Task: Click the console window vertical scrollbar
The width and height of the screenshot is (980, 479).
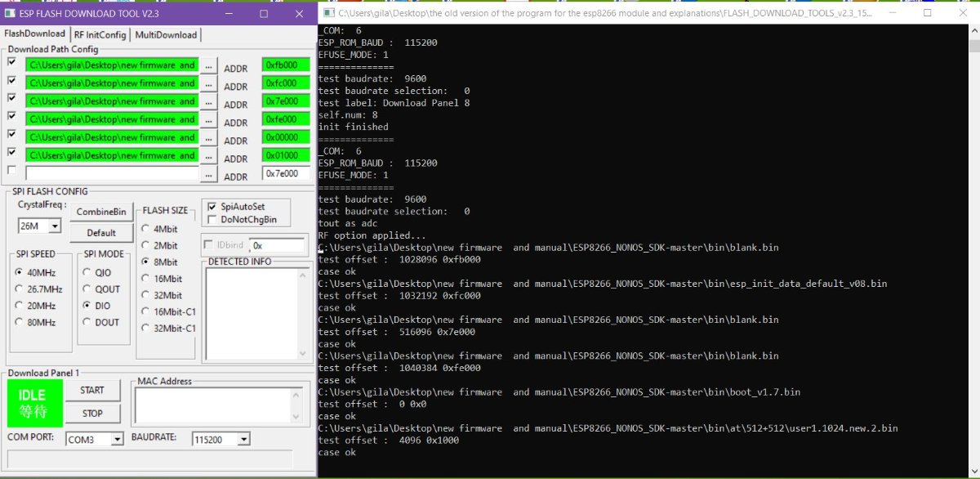Action: click(x=973, y=250)
